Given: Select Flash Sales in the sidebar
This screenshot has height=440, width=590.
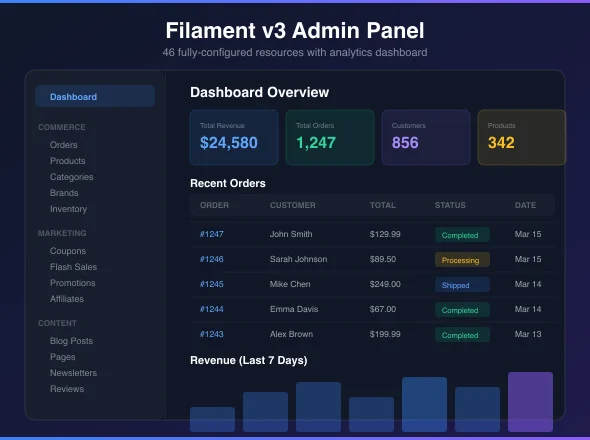Looking at the screenshot, I should (x=73, y=267).
